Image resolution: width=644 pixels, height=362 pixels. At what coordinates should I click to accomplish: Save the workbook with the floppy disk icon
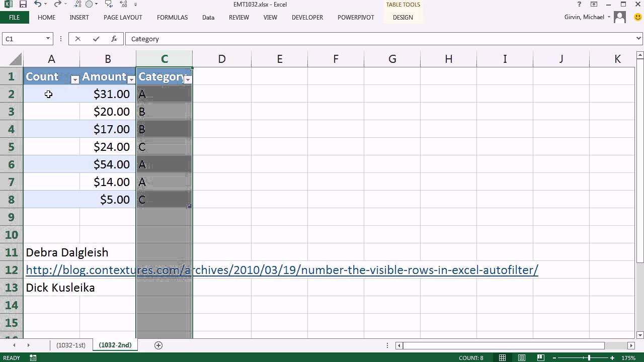click(23, 5)
